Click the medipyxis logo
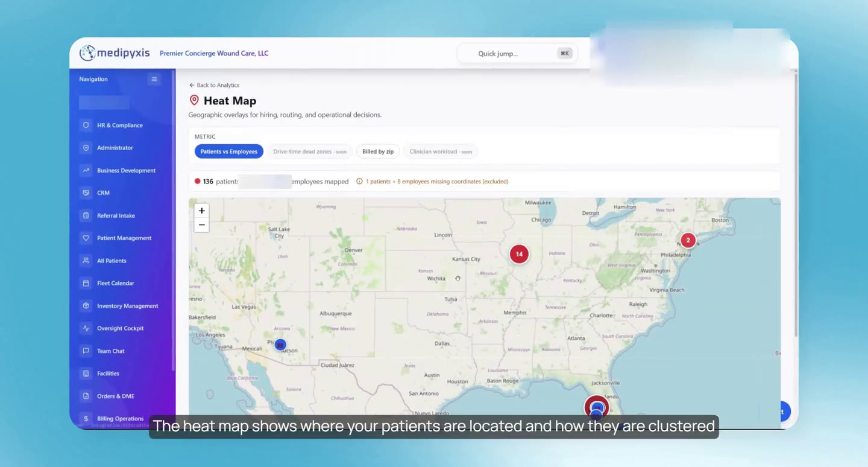The width and height of the screenshot is (868, 467). (x=115, y=53)
